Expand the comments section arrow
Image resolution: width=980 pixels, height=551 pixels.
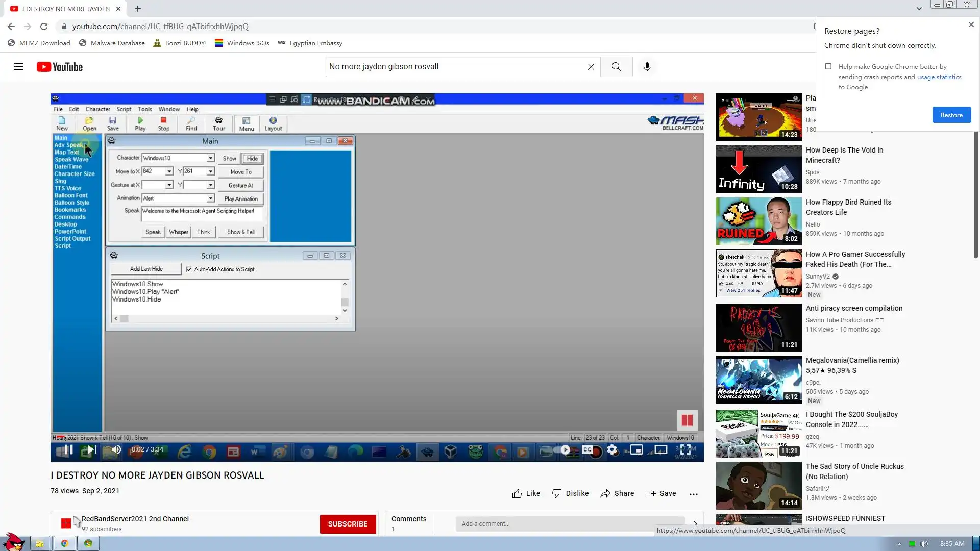pyautogui.click(x=695, y=523)
